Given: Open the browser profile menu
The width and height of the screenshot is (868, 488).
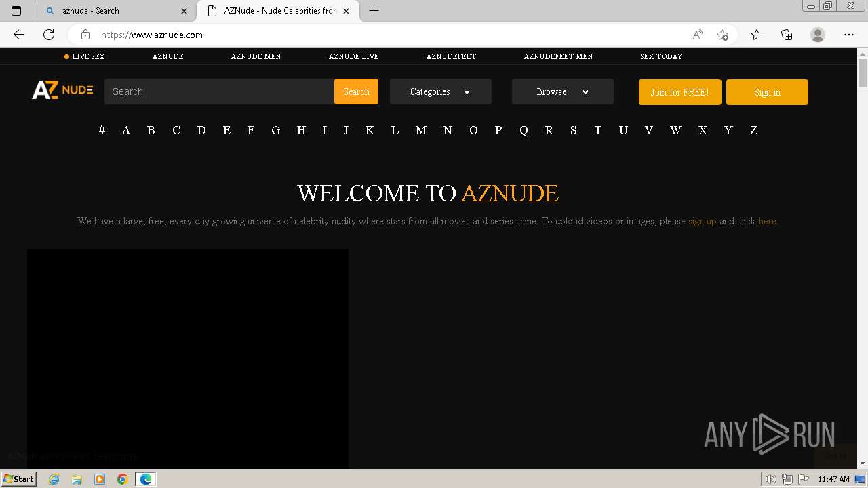Looking at the screenshot, I should (818, 35).
